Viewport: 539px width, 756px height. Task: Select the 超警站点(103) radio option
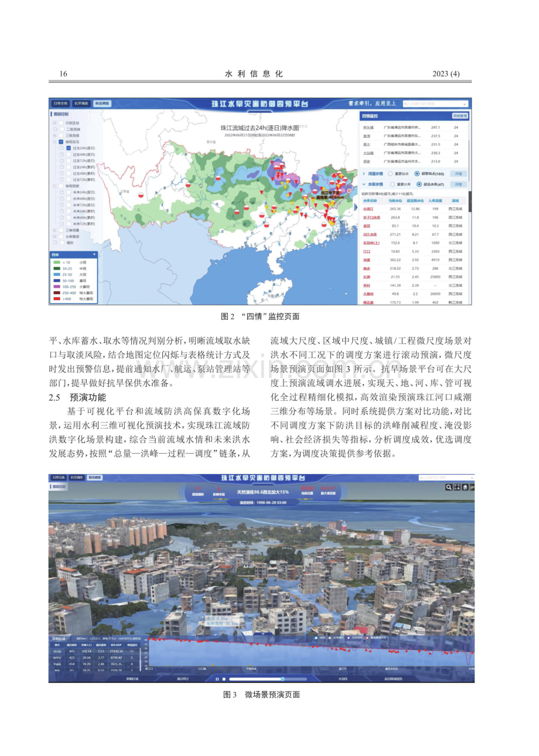click(417, 174)
